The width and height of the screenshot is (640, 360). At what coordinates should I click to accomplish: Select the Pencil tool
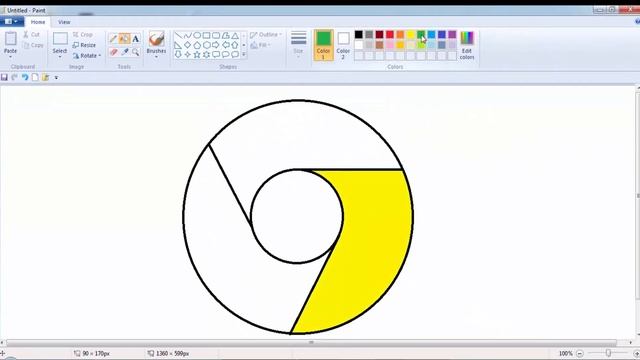113,39
